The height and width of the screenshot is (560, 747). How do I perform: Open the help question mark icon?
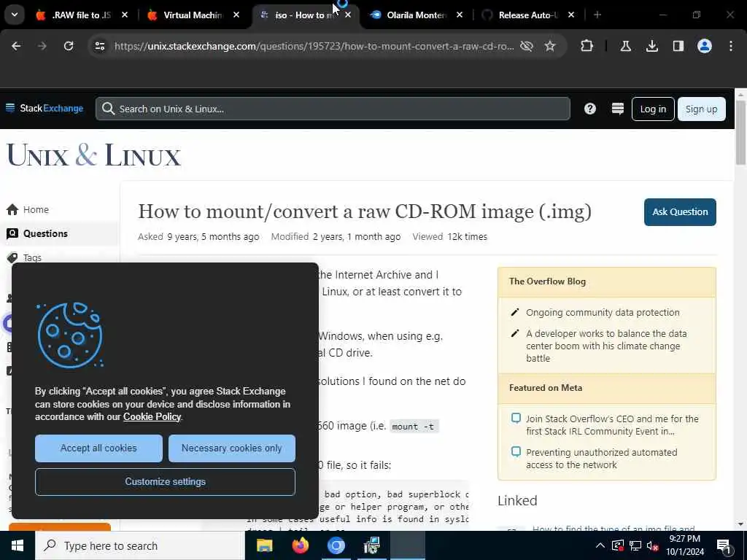589,109
